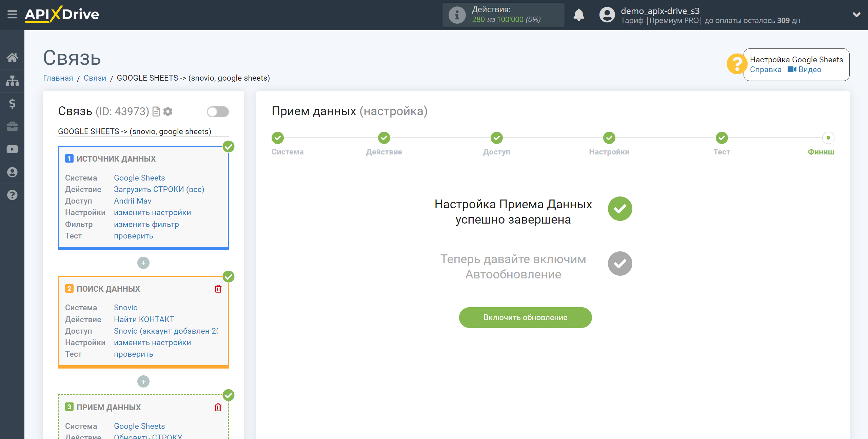Image resolution: width=868 pixels, height=439 pixels.
Task: Click search block проверить link
Action: point(134,354)
